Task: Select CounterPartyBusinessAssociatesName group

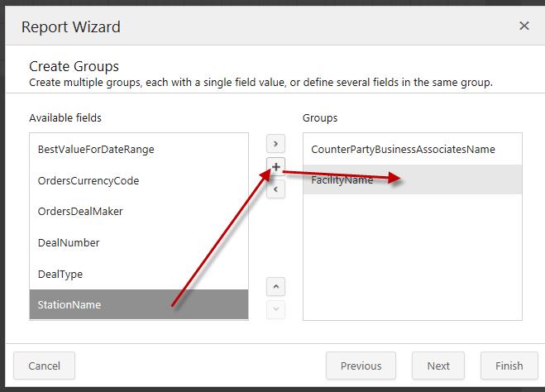Action: tap(403, 150)
